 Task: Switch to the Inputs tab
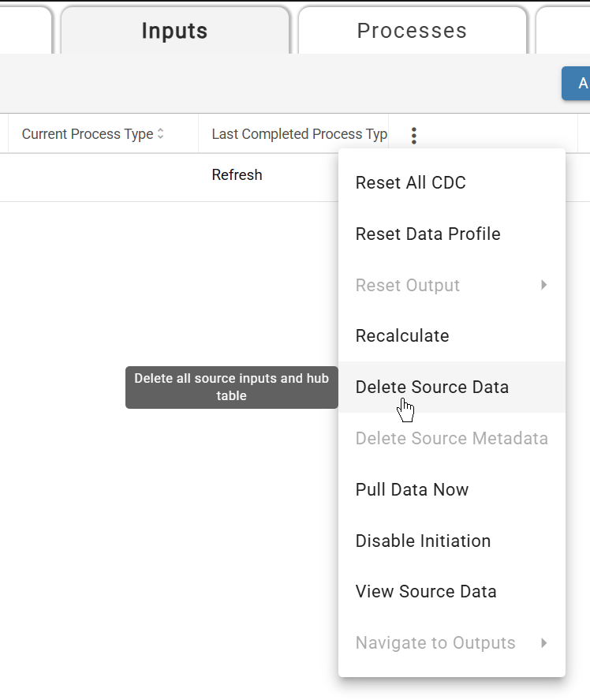(174, 30)
